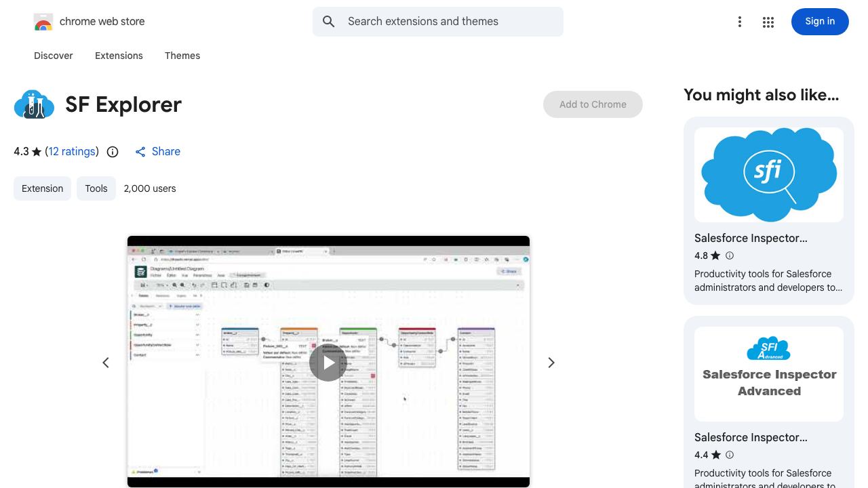Focus the Search extensions and themes field
The width and height of the screenshot is (868, 488).
point(438,22)
